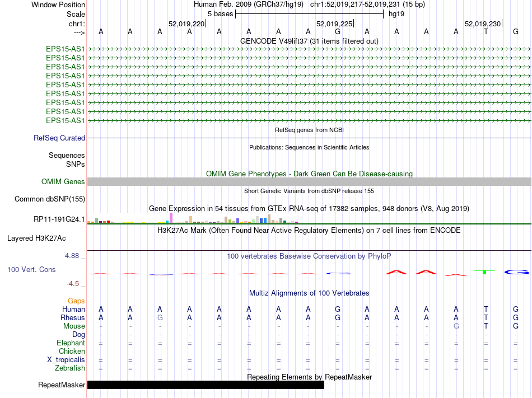Screen dimensions: 532x398
Task: Click the Mouse alignment row label
Action: pyautogui.click(x=74, y=326)
